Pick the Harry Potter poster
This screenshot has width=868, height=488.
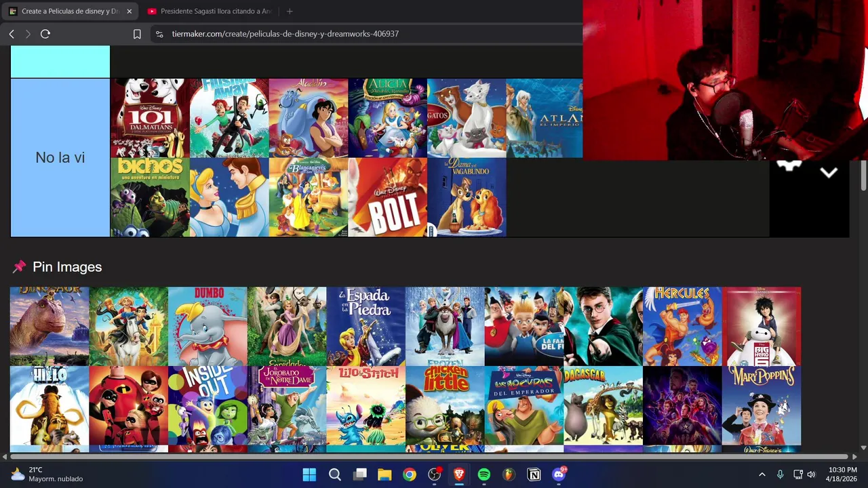(x=603, y=326)
